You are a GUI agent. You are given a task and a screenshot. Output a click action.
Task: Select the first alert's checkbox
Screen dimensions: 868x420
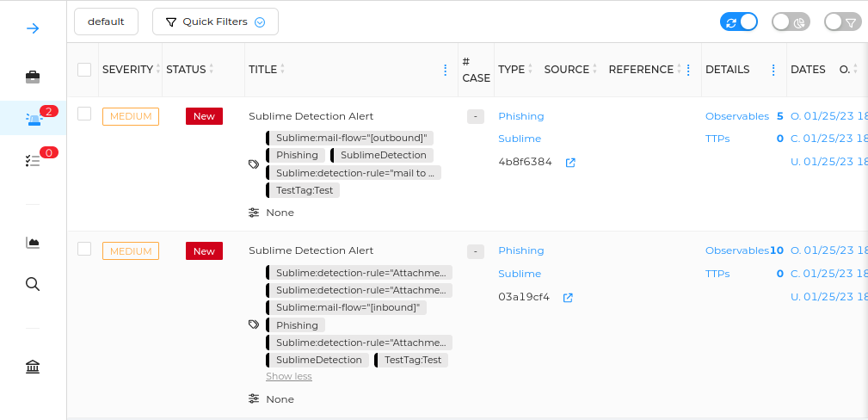84,114
